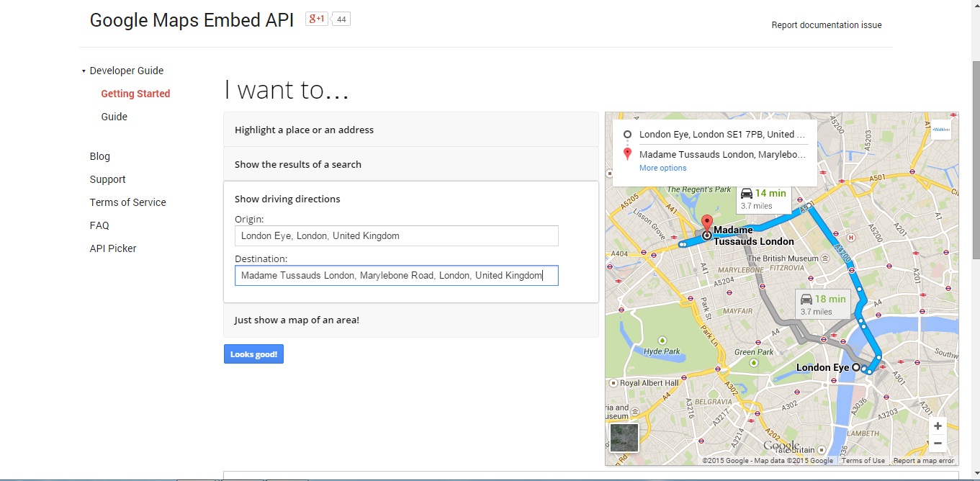The width and height of the screenshot is (980, 481).
Task: Click red destination pin in directions card
Action: [627, 154]
